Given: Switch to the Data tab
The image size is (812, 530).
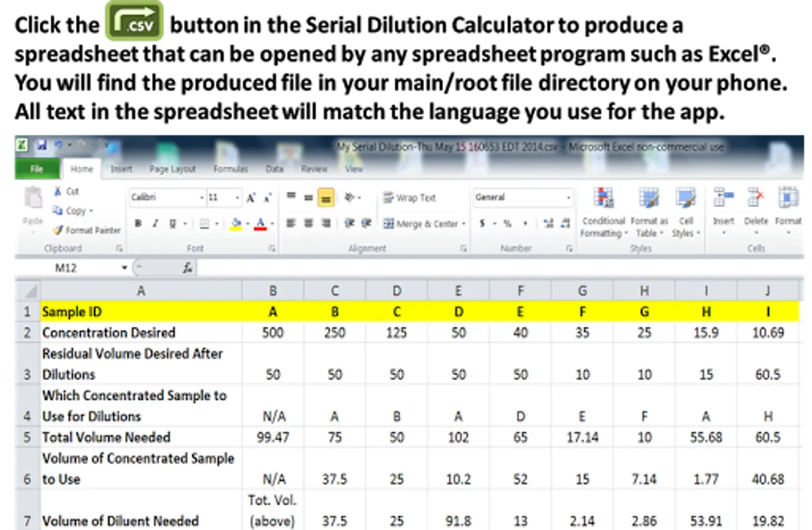Looking at the screenshot, I should click(274, 169).
